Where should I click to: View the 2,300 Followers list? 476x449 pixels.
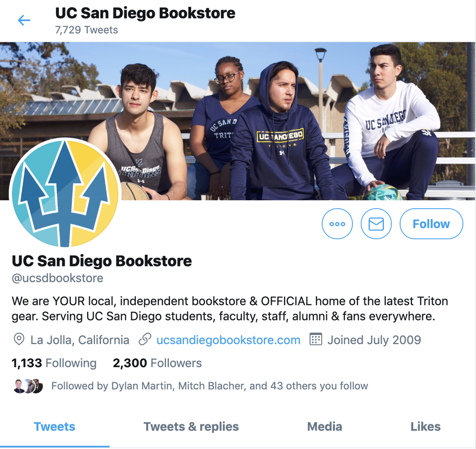coord(157,363)
